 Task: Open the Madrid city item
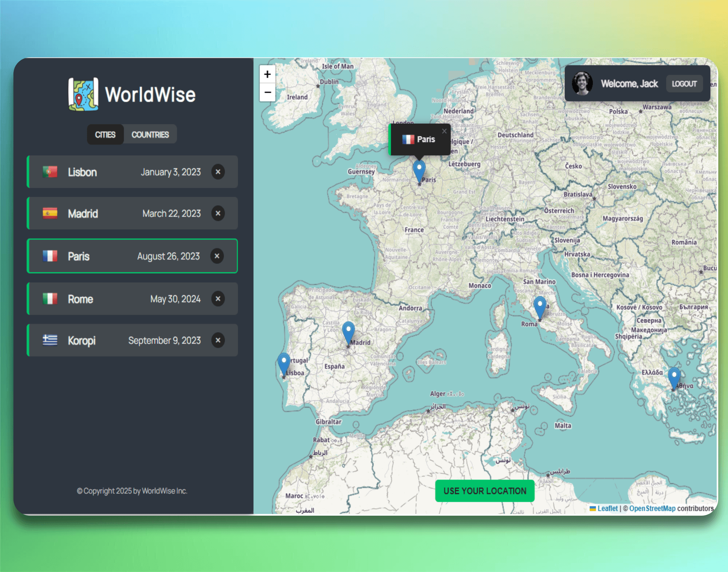tap(132, 213)
